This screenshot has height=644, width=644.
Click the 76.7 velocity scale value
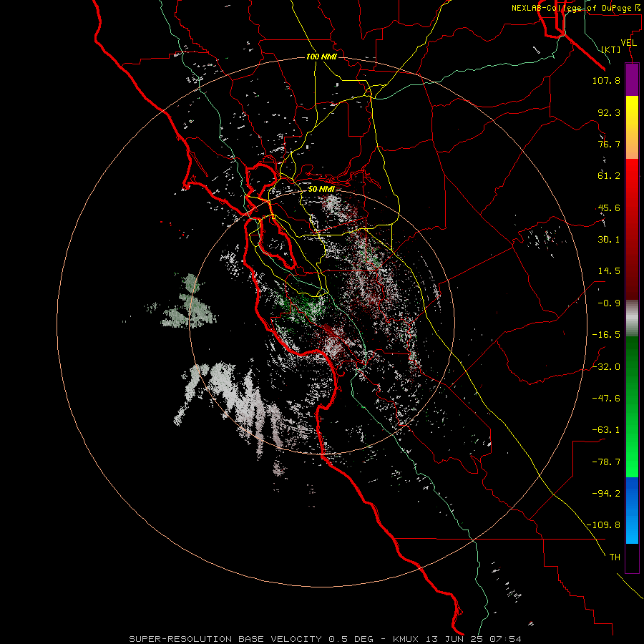point(609,144)
